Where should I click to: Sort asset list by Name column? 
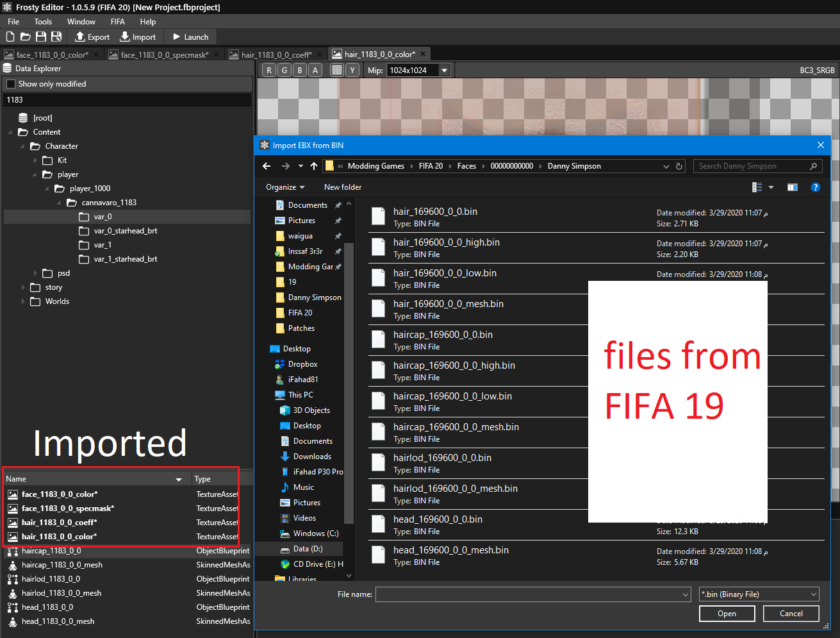tap(96, 479)
